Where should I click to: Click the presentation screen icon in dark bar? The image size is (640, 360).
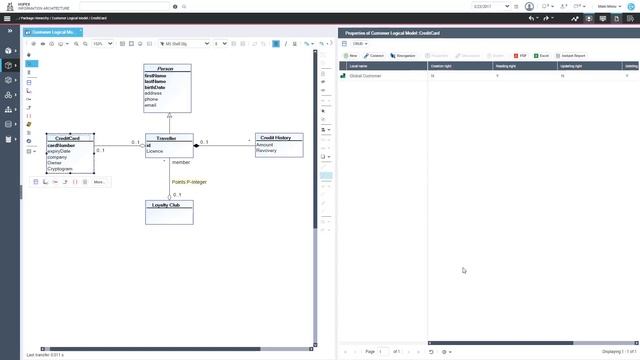coord(602,18)
